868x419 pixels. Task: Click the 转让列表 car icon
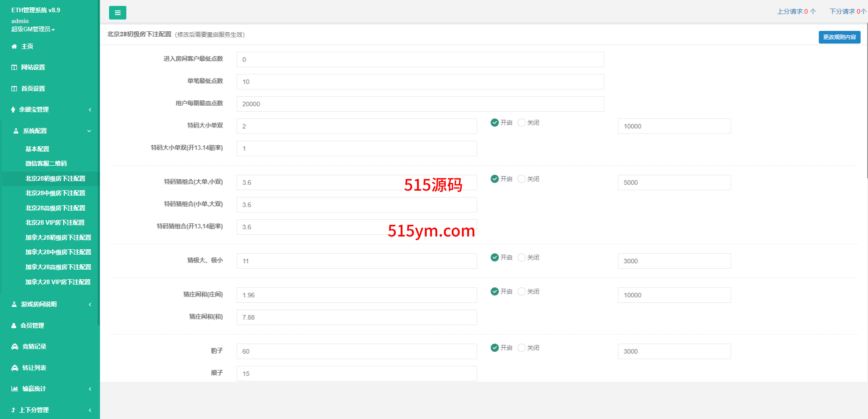point(15,368)
